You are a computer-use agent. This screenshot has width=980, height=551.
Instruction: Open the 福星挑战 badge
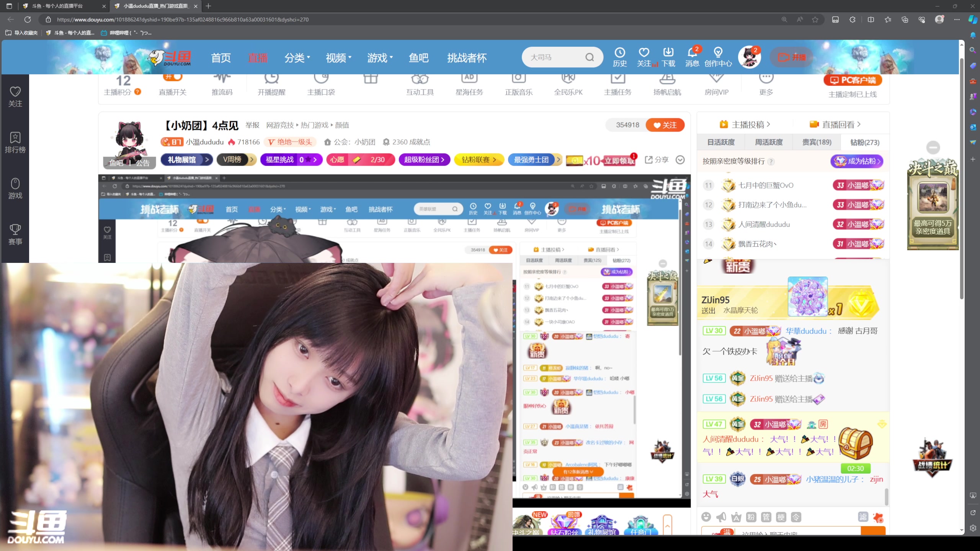tap(291, 160)
